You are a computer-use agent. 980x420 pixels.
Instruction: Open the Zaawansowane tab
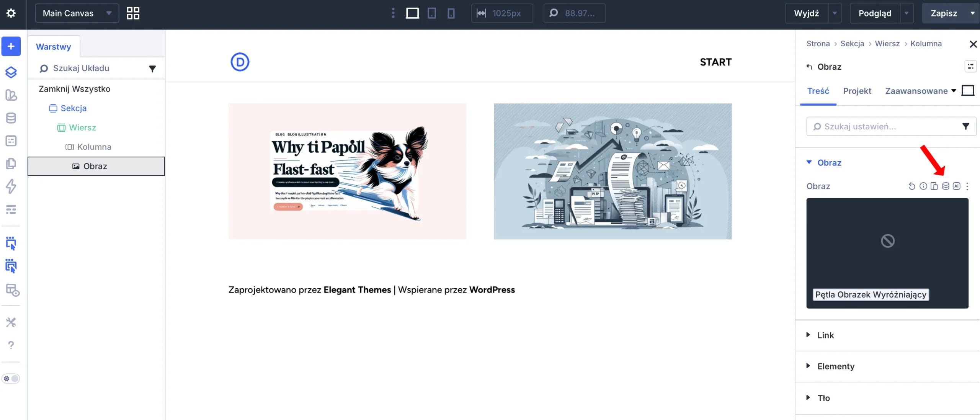point(916,91)
